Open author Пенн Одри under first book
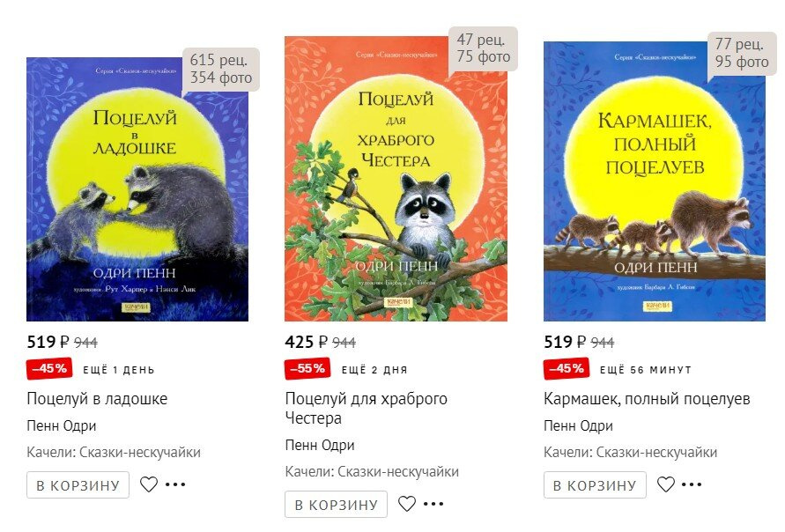Image resolution: width=785 pixels, height=532 pixels. coord(62,426)
